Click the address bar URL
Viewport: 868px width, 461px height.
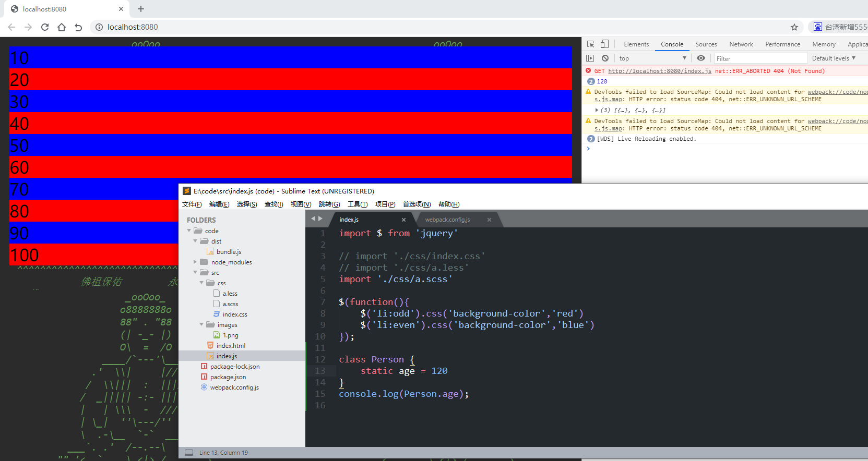(x=133, y=27)
